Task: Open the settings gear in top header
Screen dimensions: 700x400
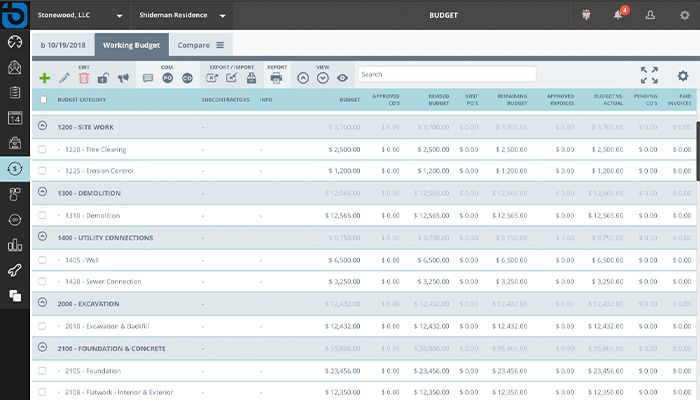Action: (684, 15)
